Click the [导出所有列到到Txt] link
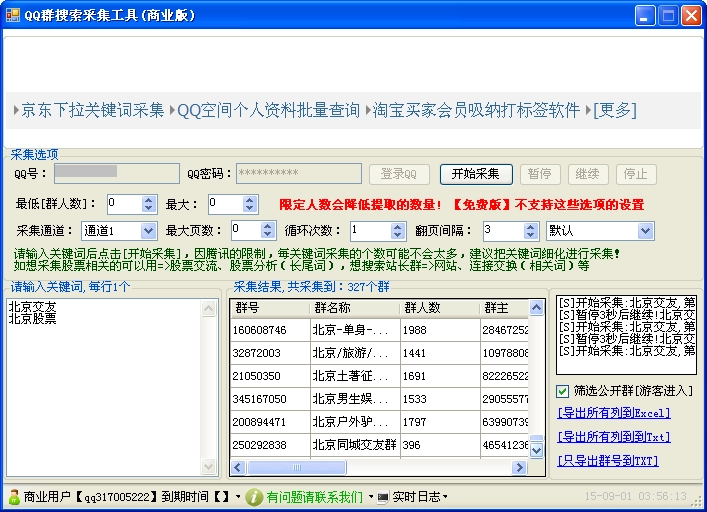This screenshot has height=512, width=707. pyautogui.click(x=614, y=437)
